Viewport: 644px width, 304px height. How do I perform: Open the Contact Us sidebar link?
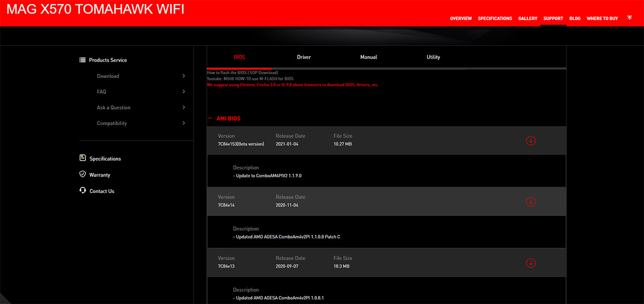coord(102,191)
